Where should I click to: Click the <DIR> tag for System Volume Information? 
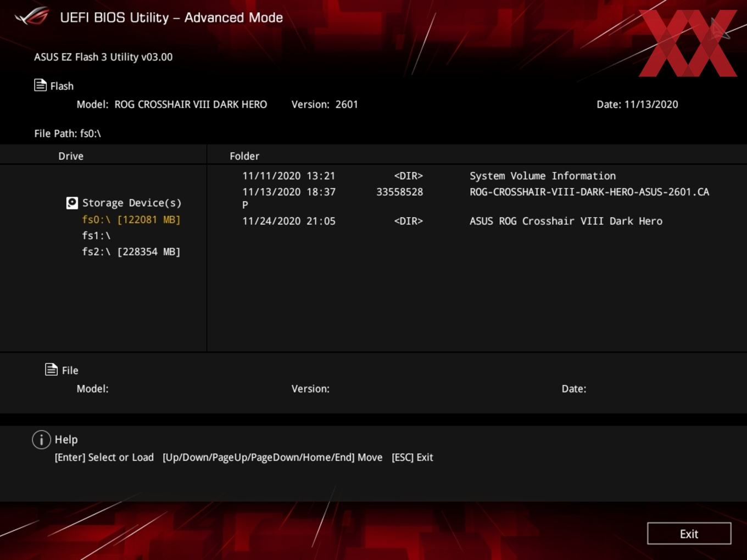tap(409, 176)
